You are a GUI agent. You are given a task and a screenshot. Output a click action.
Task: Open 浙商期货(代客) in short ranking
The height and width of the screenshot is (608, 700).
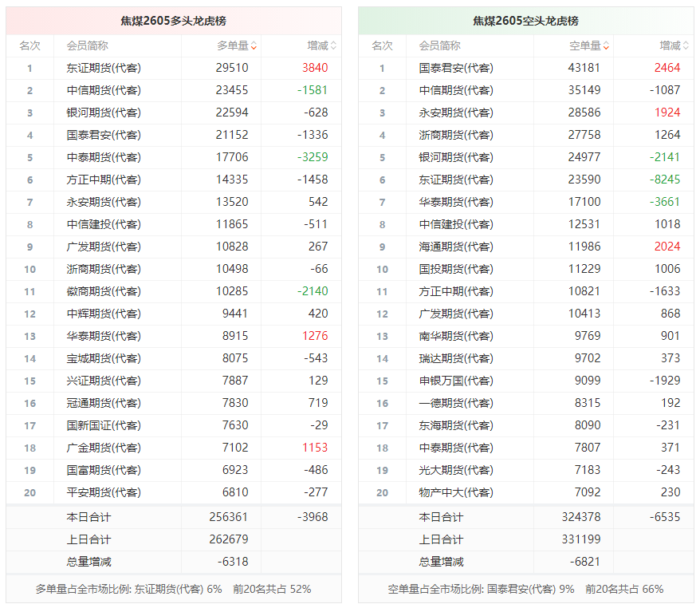(x=456, y=135)
